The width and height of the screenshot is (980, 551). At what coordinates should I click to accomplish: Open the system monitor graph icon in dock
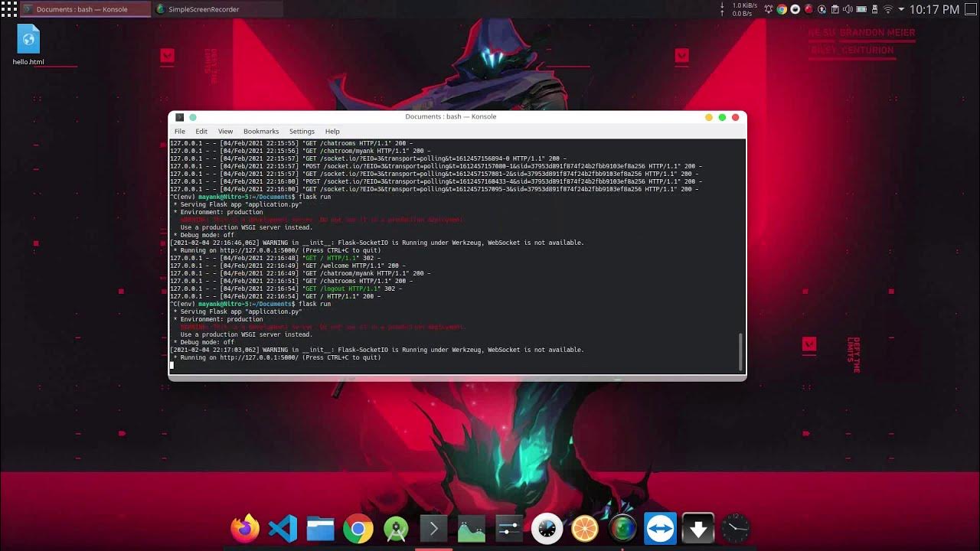pos(471,528)
